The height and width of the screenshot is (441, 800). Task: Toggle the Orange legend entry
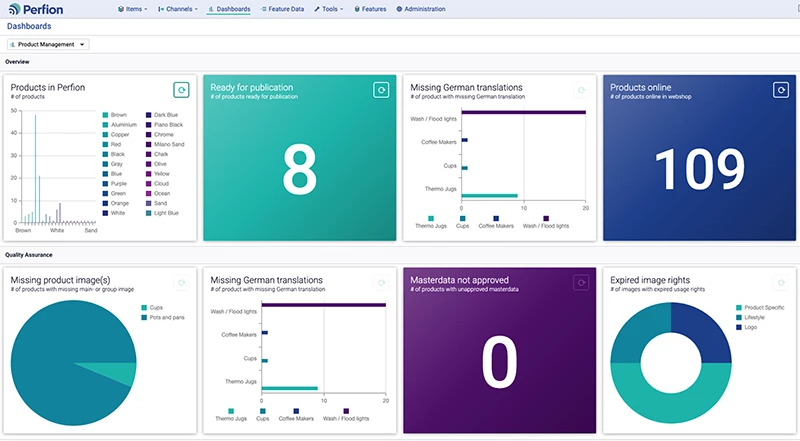click(x=116, y=203)
